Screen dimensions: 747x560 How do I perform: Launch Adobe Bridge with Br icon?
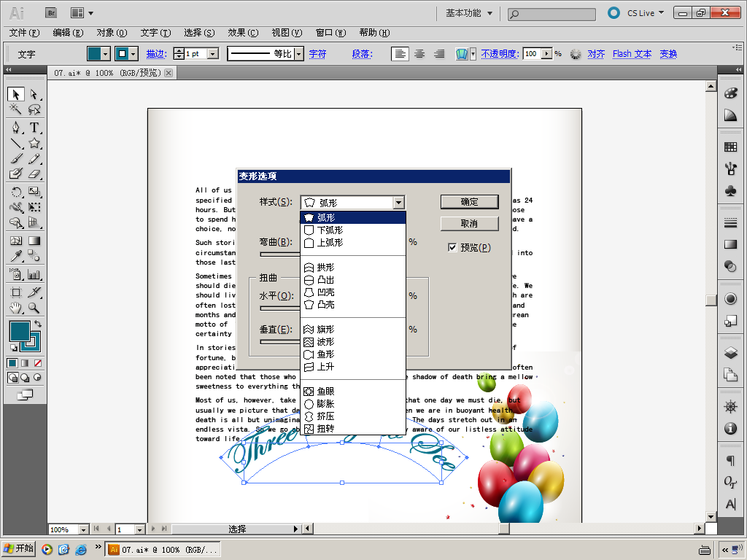[x=51, y=13]
